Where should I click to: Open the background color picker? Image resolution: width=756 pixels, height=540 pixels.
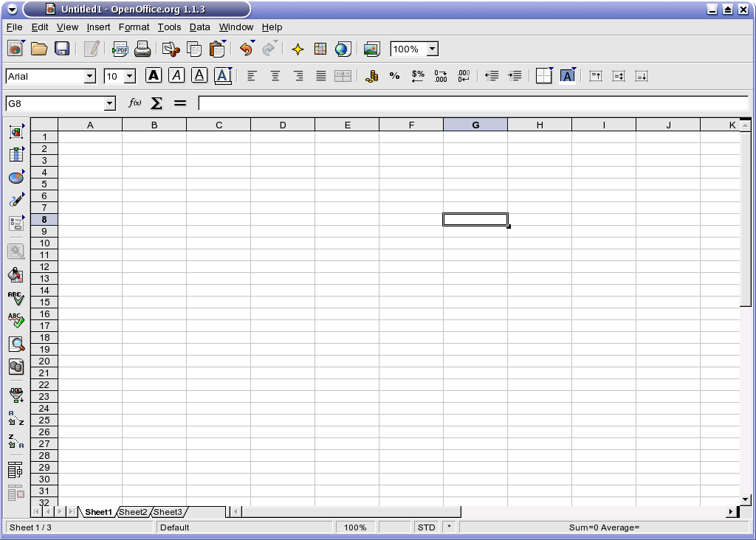click(568, 76)
